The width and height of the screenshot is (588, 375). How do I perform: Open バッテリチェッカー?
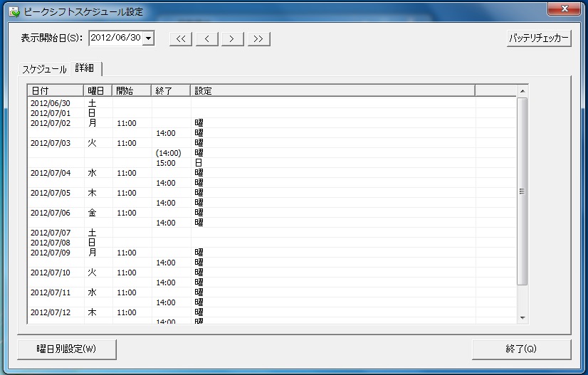[x=539, y=38]
